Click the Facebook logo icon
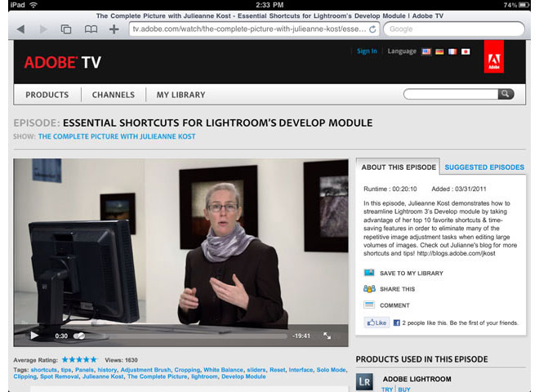 [396, 323]
